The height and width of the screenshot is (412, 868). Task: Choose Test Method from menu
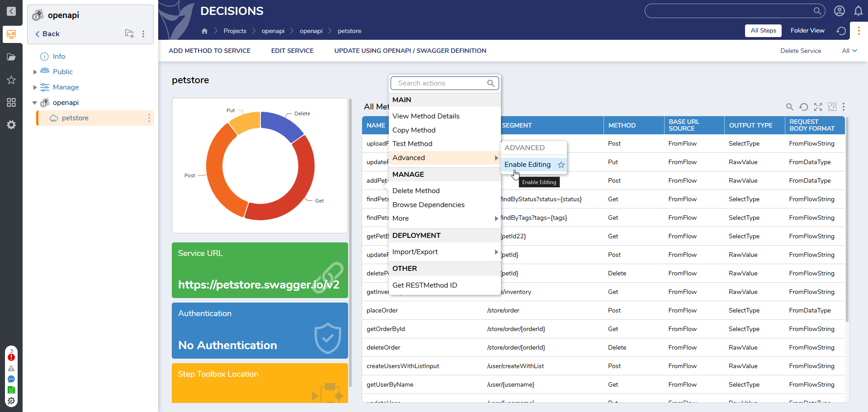[x=412, y=144]
